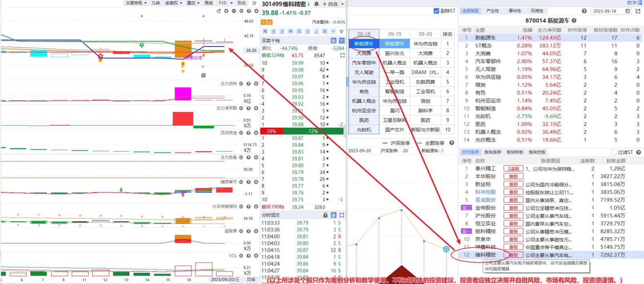This screenshot has height=284, width=644.
Task: Expand 分时成交 panel to fullscreen
Action: pos(342,215)
